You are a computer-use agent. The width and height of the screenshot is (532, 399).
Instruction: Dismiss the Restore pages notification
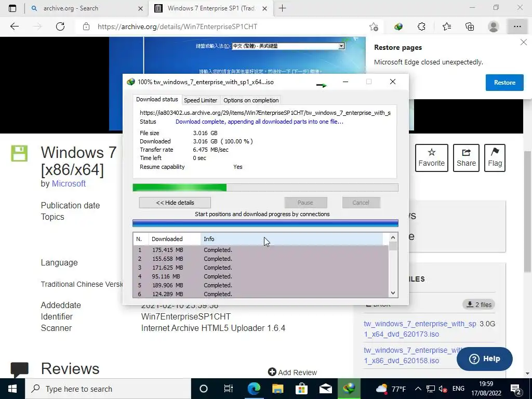(x=524, y=43)
